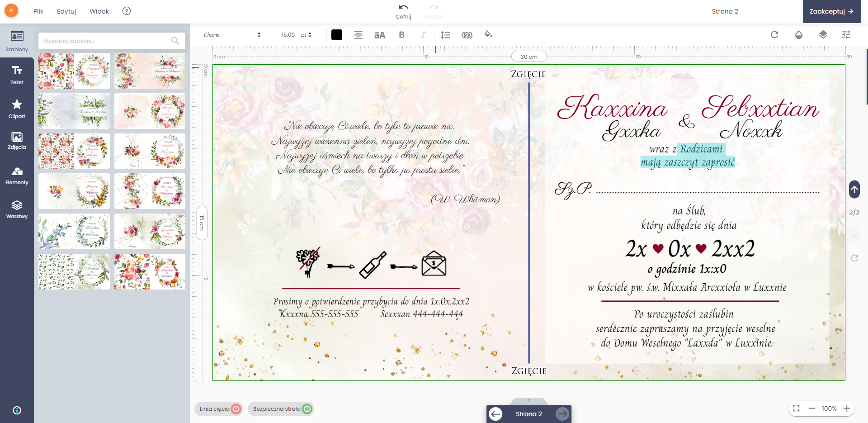Open the opacity droplet tool
868x423 pixels.
tap(799, 34)
